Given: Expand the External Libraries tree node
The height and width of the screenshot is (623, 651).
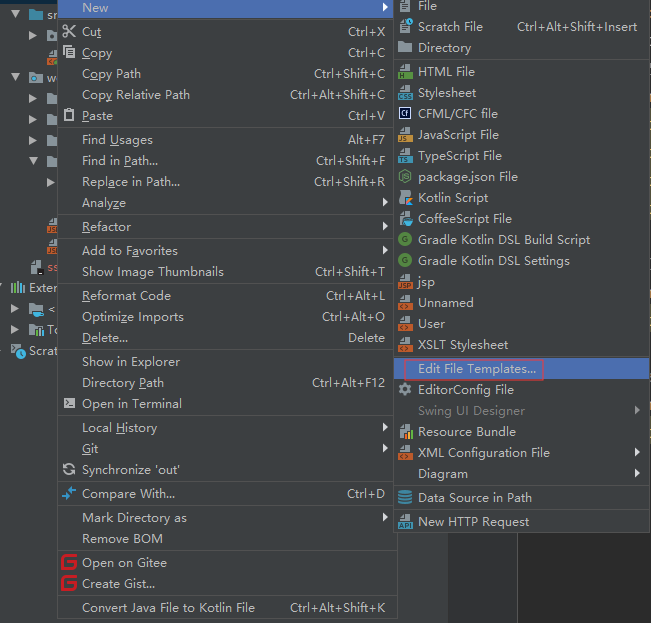Looking at the screenshot, I should tap(2, 287).
